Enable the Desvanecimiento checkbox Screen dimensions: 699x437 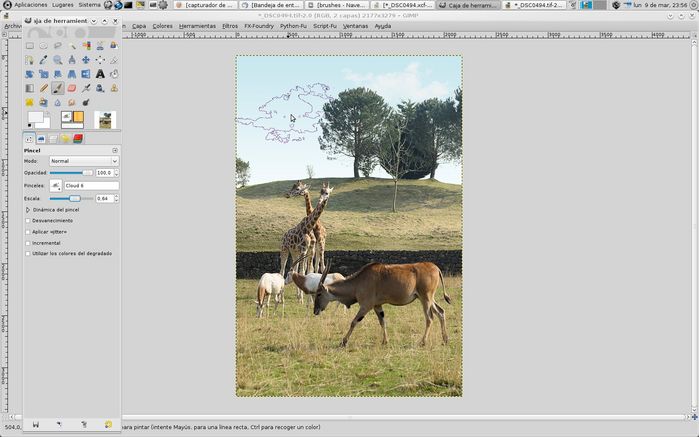[x=28, y=221]
